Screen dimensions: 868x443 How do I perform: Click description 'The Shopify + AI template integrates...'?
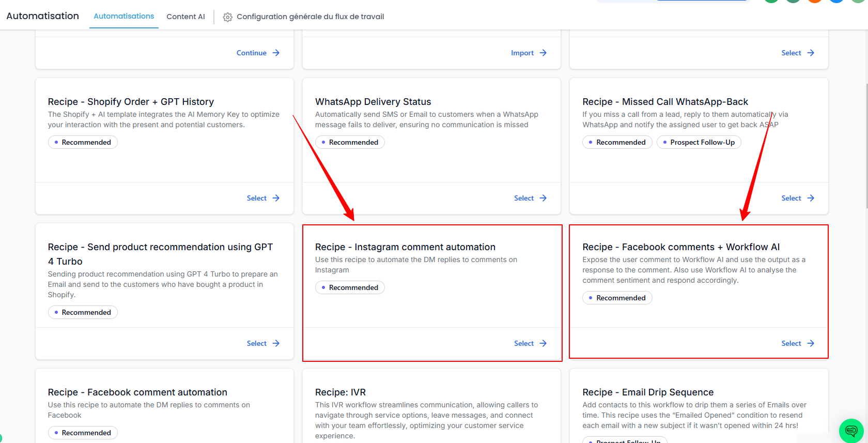pos(164,119)
